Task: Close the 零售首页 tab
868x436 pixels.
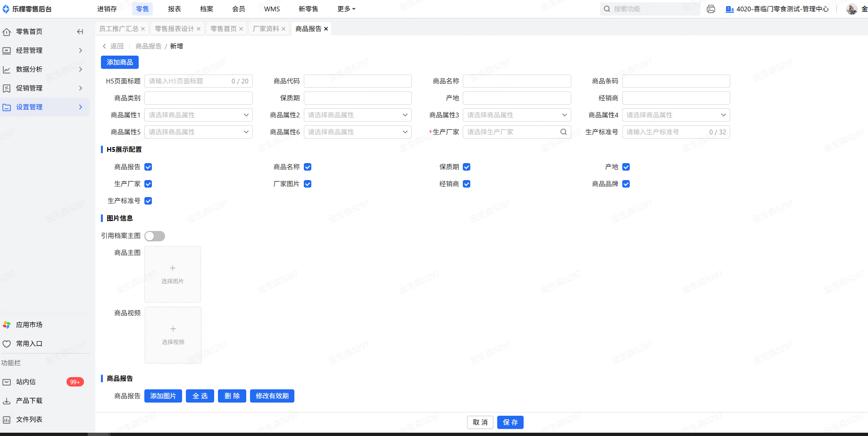Action: (x=241, y=29)
